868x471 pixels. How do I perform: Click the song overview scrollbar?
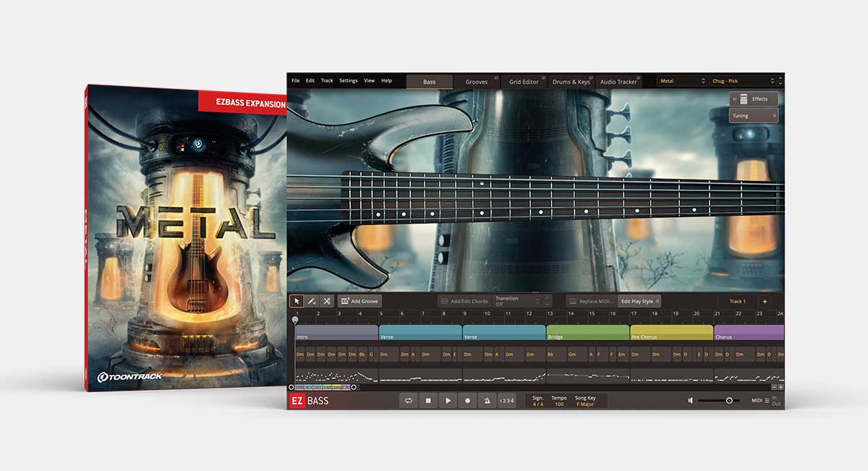click(x=323, y=387)
